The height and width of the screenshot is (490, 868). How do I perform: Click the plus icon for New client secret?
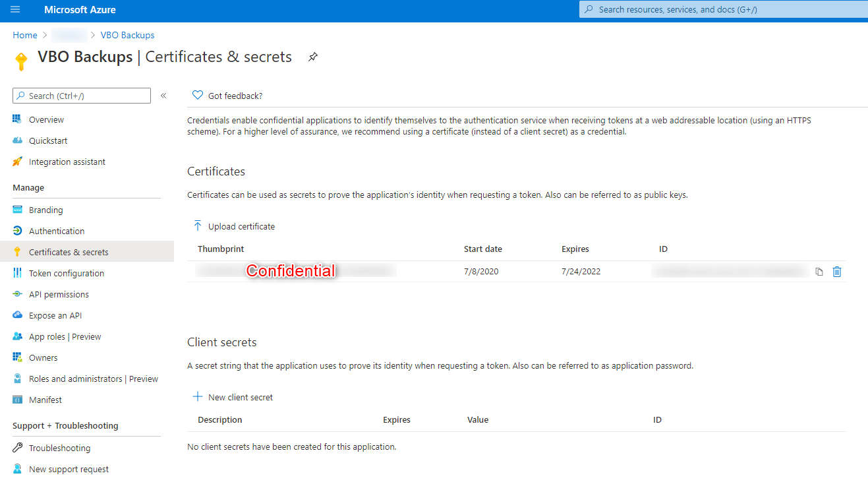tap(197, 397)
